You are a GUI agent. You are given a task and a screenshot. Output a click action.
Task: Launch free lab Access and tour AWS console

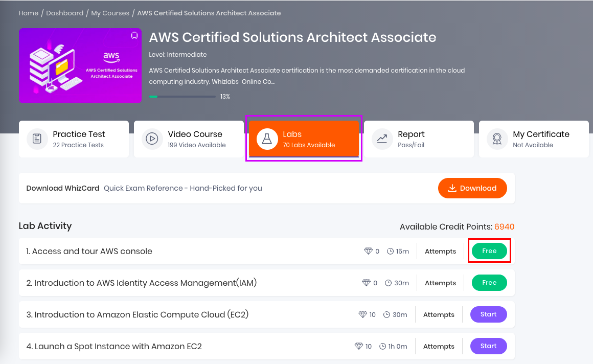489,251
